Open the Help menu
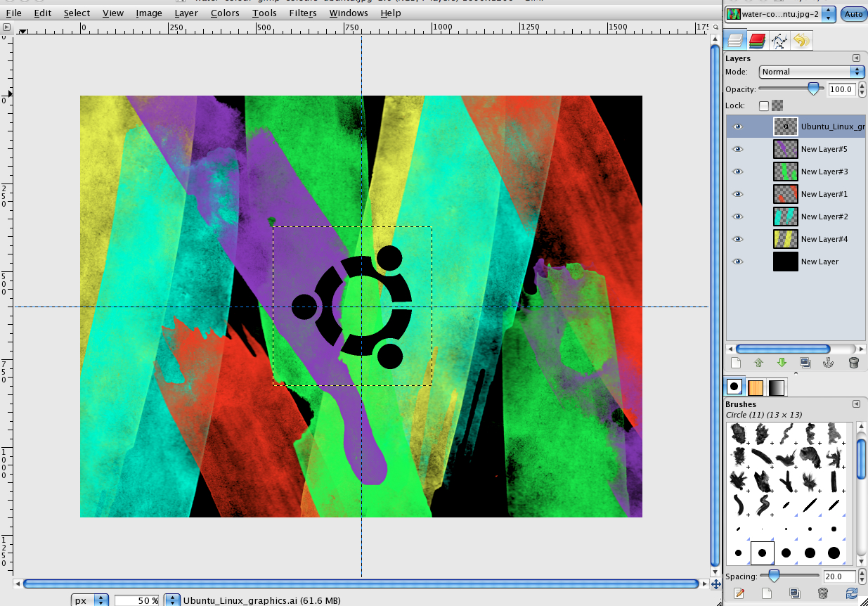Image resolution: width=868 pixels, height=606 pixels. [x=391, y=13]
